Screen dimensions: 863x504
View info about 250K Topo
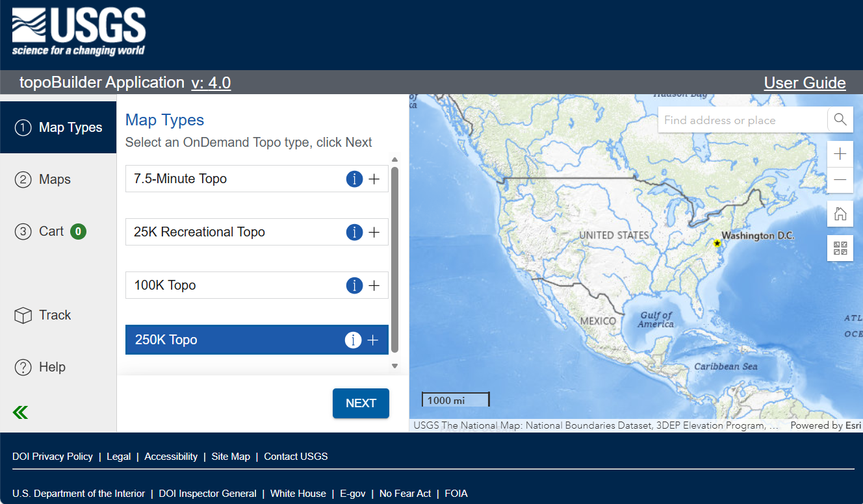click(353, 339)
